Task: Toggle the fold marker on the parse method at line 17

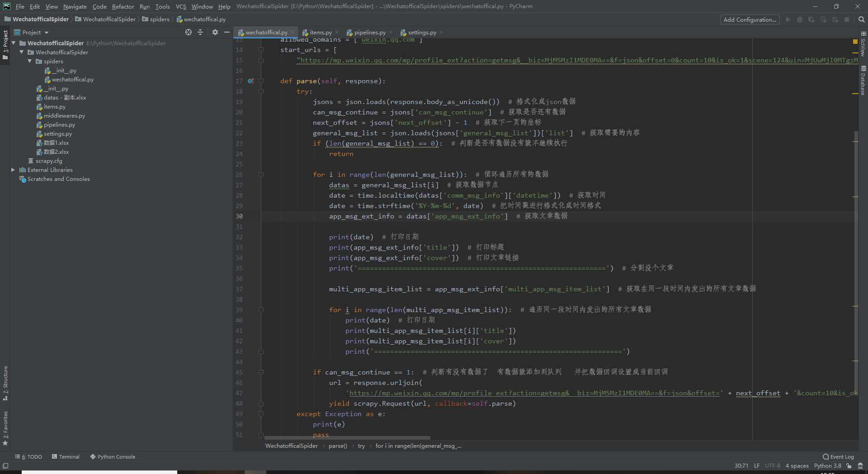Action: point(261,81)
